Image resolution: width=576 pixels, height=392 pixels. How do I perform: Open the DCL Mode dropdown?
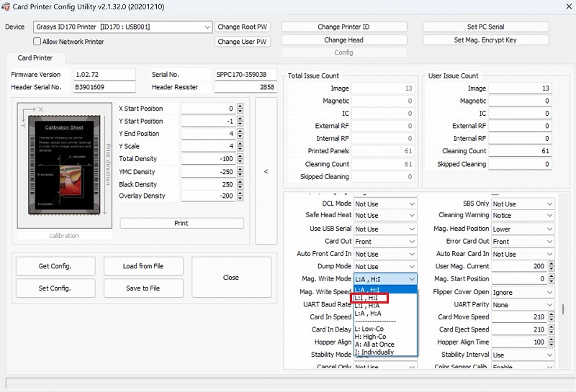tap(385, 204)
